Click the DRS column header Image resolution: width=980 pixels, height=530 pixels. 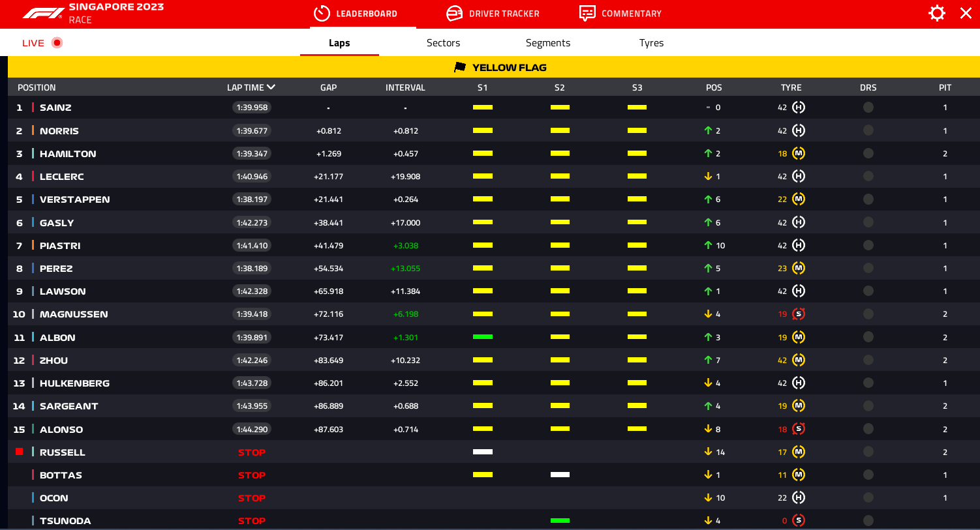point(868,87)
